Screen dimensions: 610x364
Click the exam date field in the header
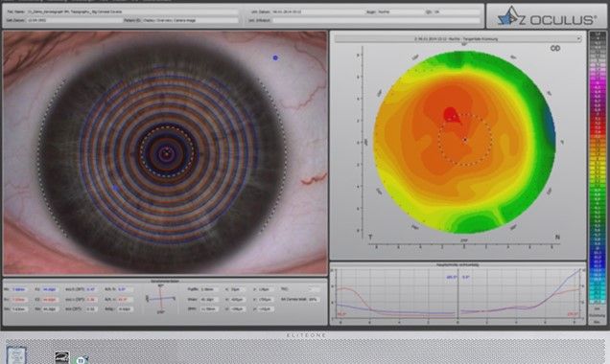[x=317, y=12]
